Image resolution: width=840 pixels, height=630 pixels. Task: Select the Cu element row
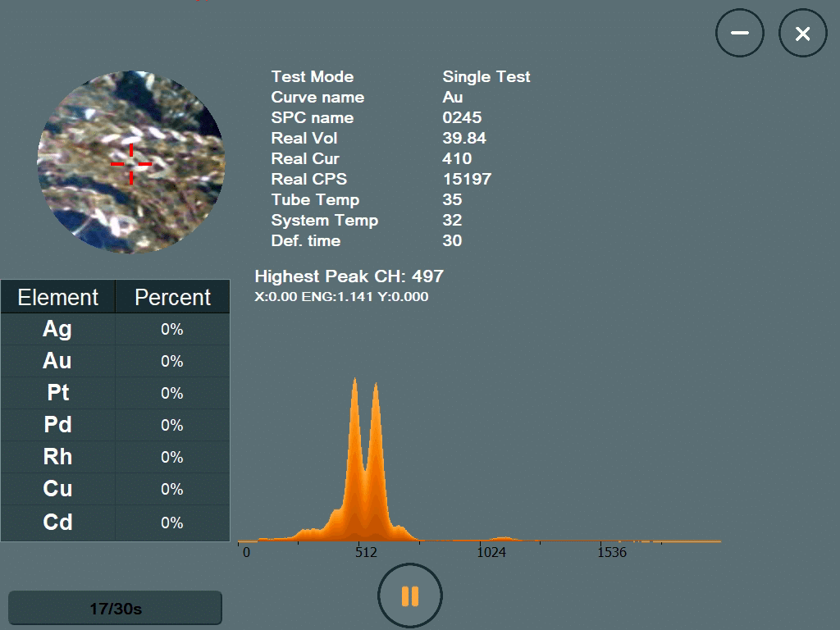tap(115, 489)
